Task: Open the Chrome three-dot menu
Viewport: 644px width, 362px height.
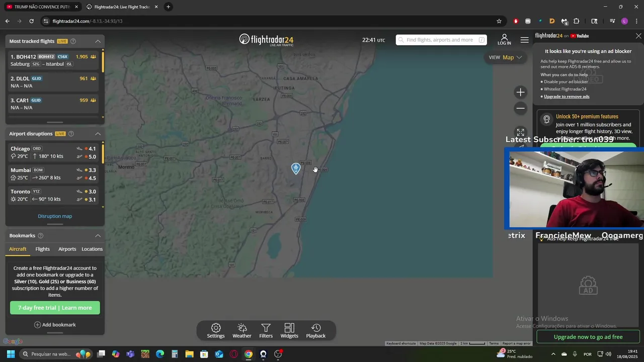Action: pos(636,21)
